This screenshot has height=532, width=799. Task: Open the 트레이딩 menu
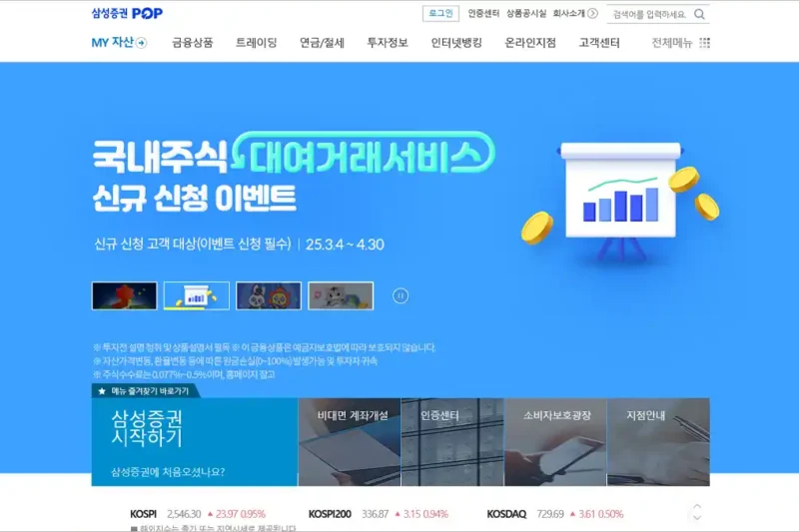tap(257, 43)
